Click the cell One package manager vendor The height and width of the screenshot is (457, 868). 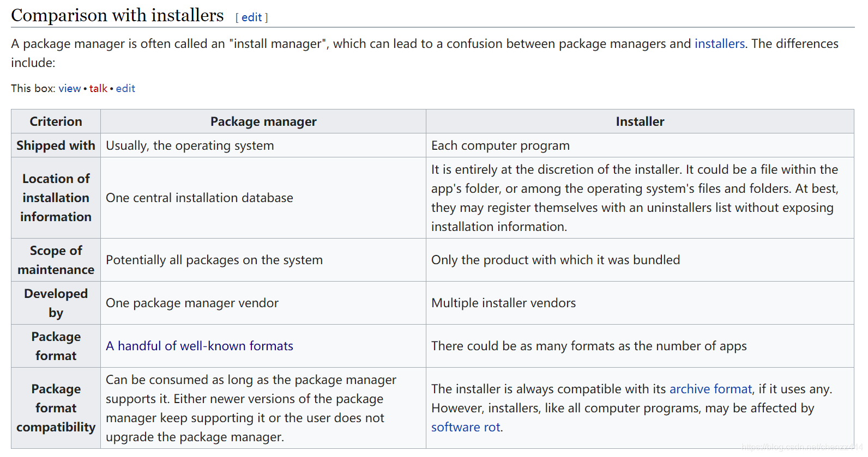(263, 303)
